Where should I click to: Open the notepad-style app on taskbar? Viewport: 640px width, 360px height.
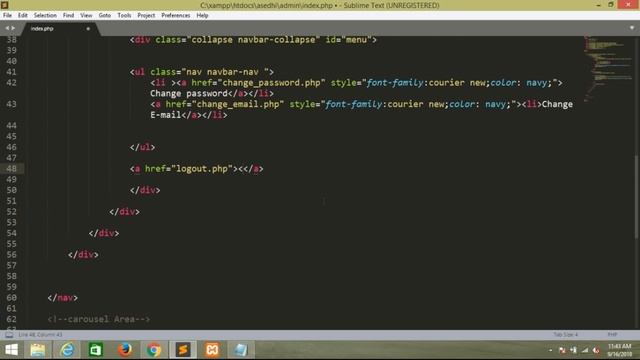241,350
